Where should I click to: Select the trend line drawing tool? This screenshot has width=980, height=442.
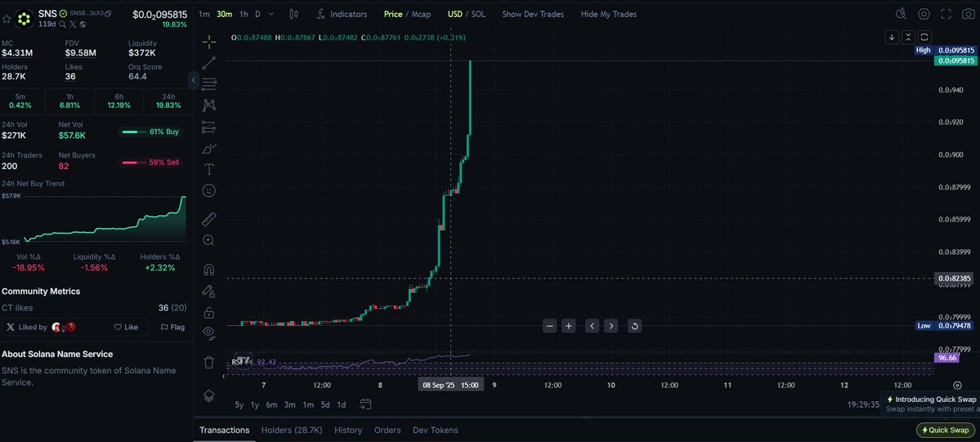tap(209, 63)
